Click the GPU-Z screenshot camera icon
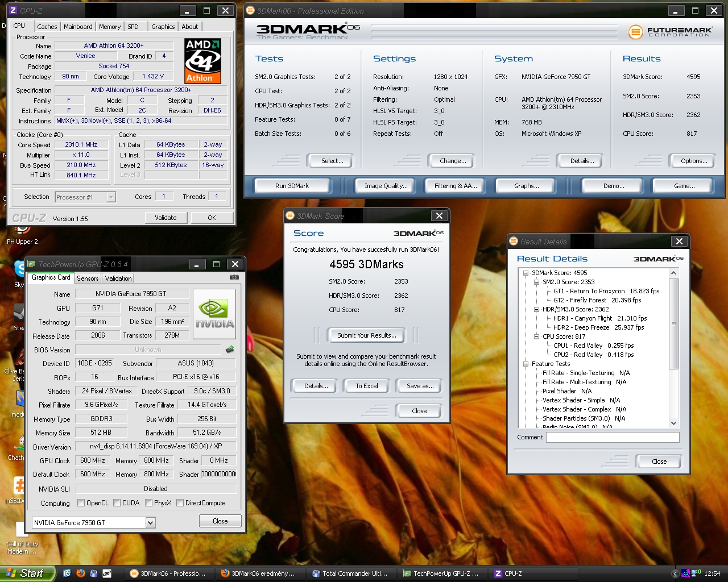728x582 pixels. tap(234, 277)
